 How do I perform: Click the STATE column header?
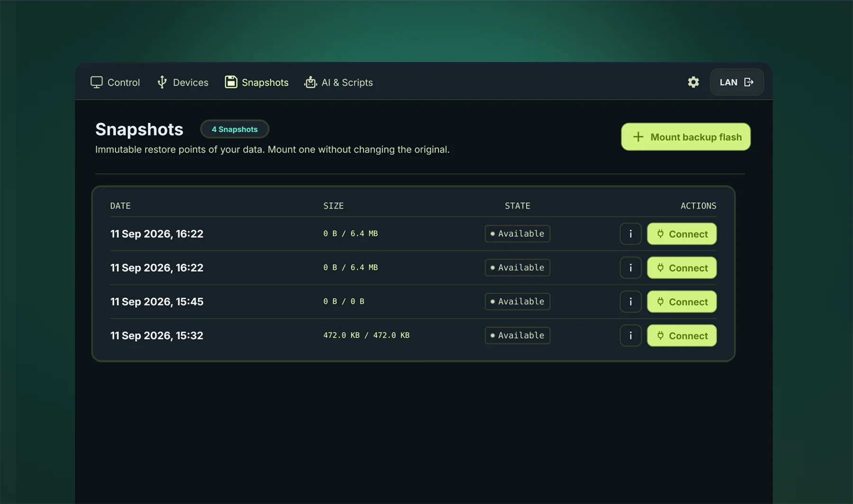(x=517, y=206)
